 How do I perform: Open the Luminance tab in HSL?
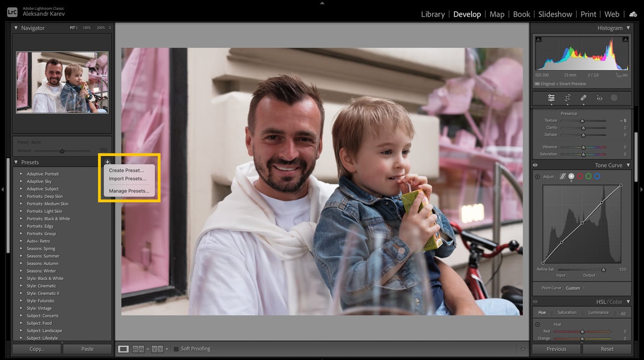pyautogui.click(x=598, y=312)
